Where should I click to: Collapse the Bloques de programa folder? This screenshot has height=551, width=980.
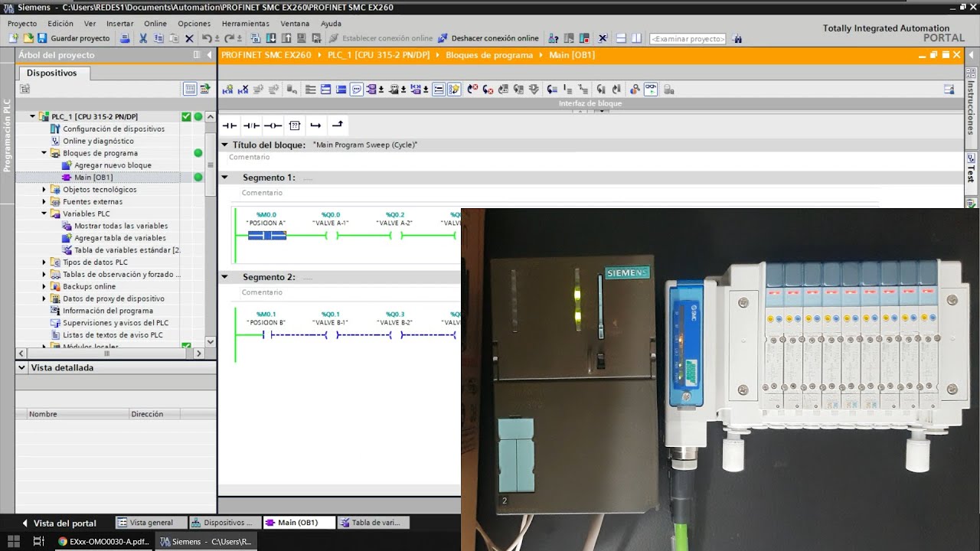[44, 153]
